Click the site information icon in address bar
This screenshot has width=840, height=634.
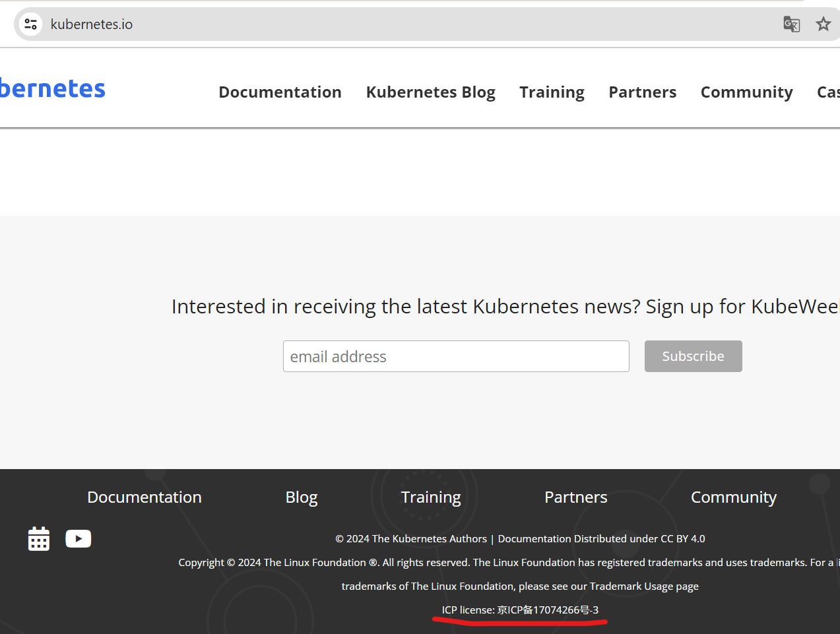[30, 24]
